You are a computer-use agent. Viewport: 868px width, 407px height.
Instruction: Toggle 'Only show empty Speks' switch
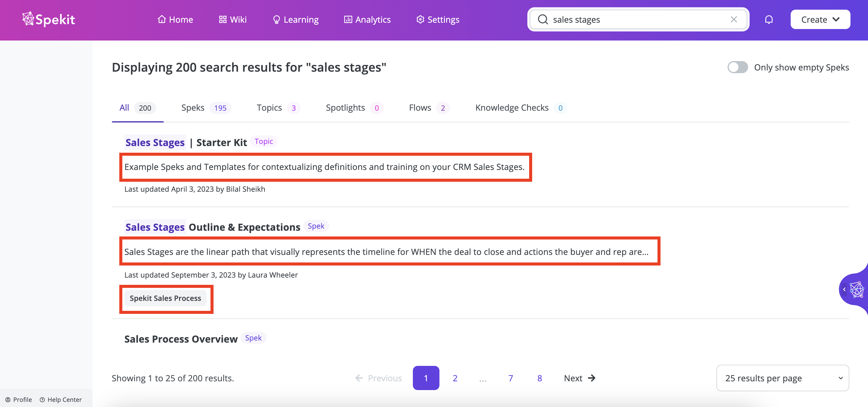click(738, 67)
